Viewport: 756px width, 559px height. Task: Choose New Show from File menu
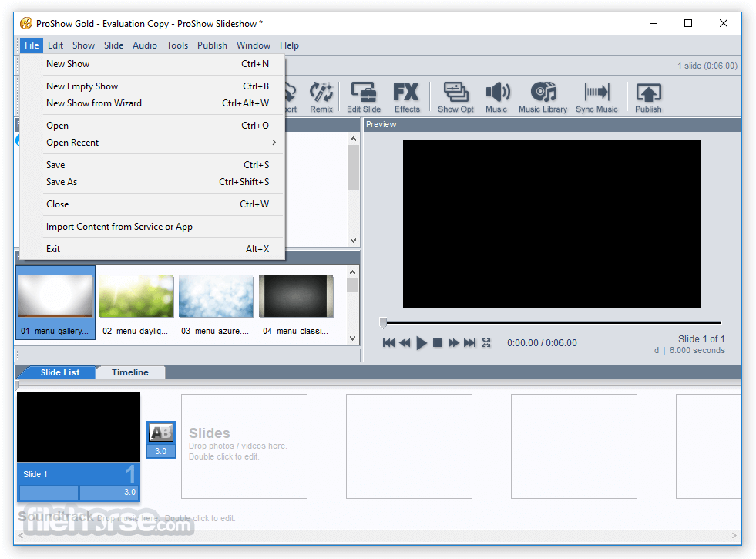(x=153, y=64)
